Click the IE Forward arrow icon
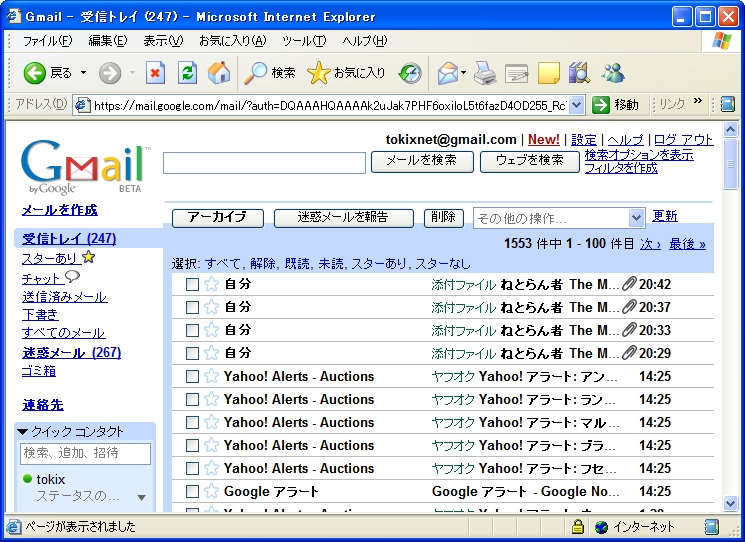The width and height of the screenshot is (745, 542). pos(110,73)
